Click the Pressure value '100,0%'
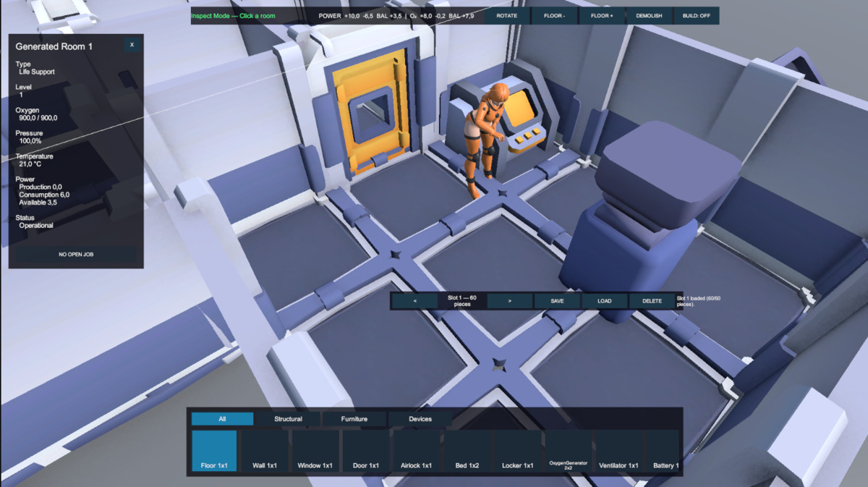868x487 pixels. click(x=31, y=141)
